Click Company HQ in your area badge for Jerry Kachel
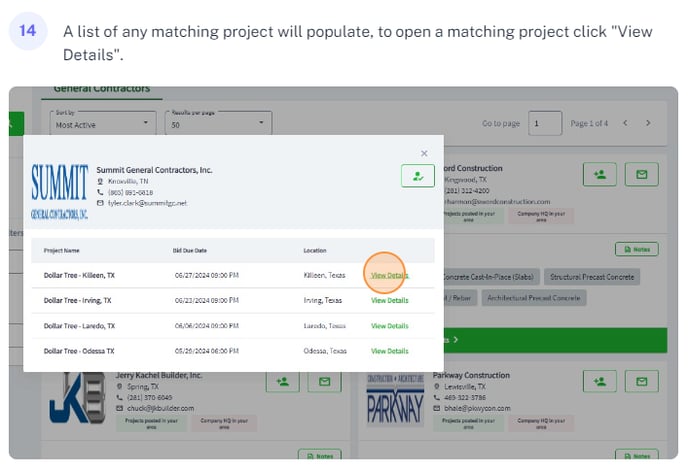Image resolution: width=688 pixels, height=470 pixels. click(224, 423)
